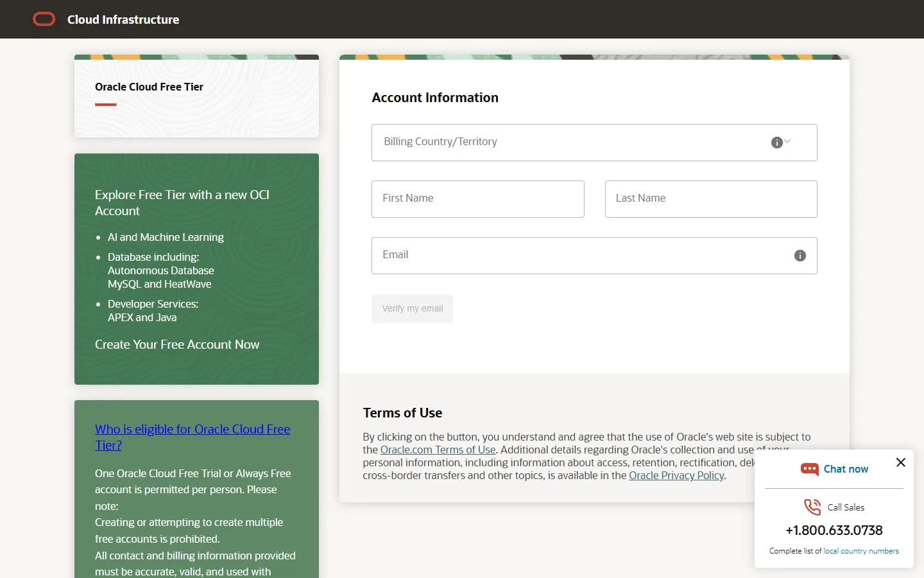Click the 'MySQL and HeatWave' line
The width and height of the screenshot is (924, 578).
click(x=159, y=284)
